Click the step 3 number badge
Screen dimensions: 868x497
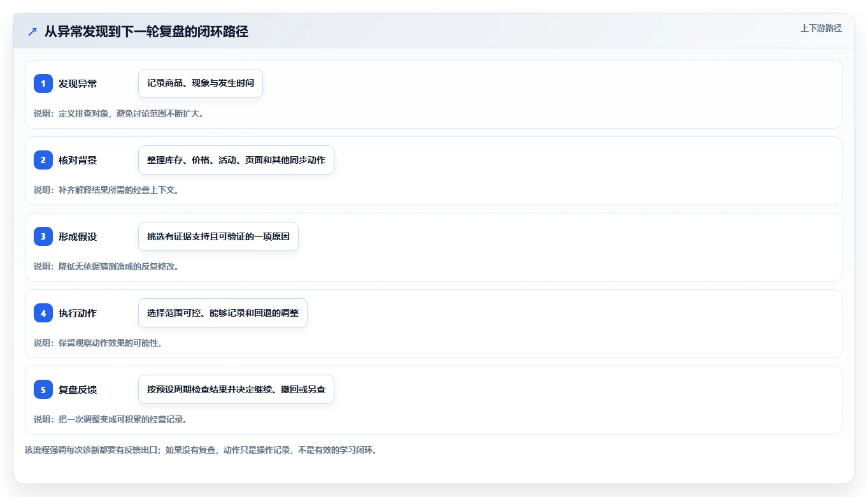[43, 236]
